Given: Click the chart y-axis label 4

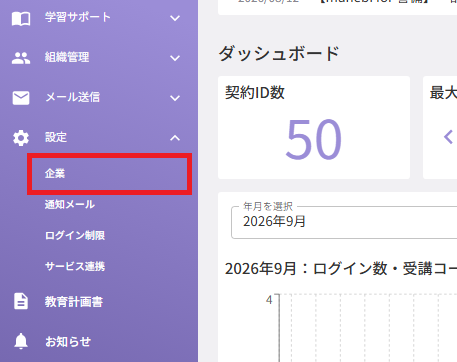Looking at the screenshot, I should (269, 300).
